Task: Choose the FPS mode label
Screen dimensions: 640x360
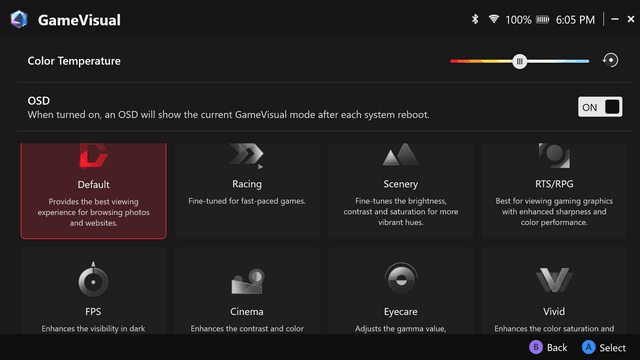Action: (93, 311)
